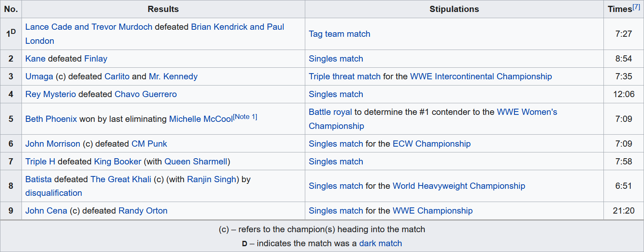Open the Tag team match link
This screenshot has width=644, height=252.
point(339,34)
